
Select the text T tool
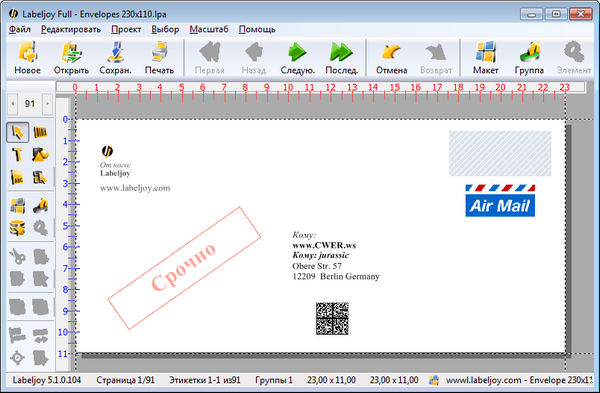point(17,155)
